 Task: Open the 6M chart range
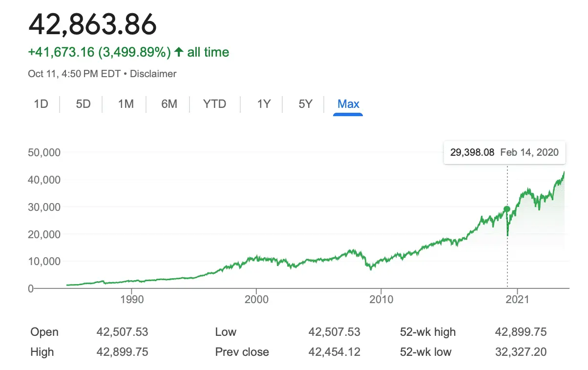[169, 104]
